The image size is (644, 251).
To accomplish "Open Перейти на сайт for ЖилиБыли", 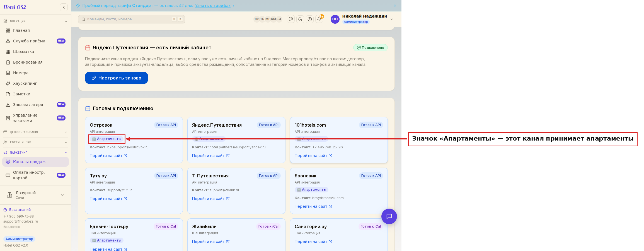I will [211, 242].
